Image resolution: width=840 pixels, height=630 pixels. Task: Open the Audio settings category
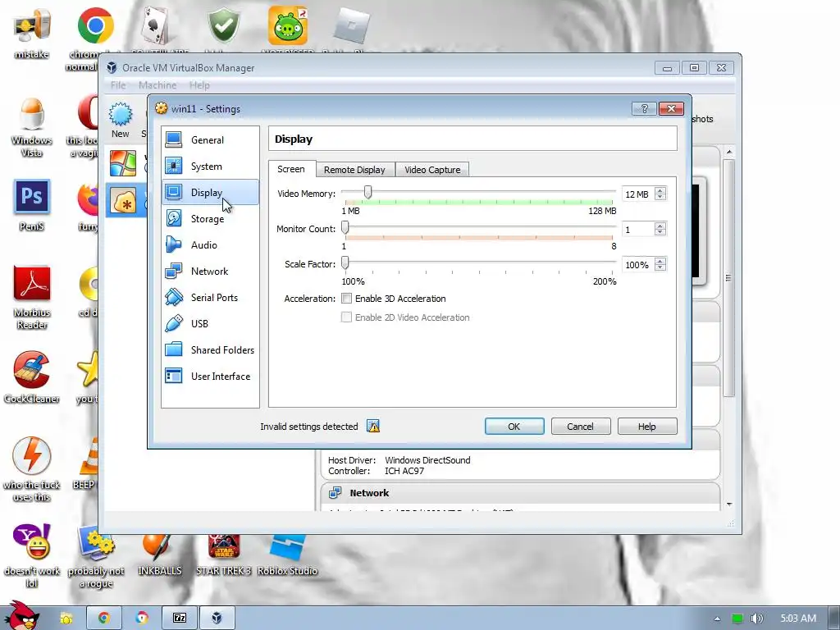210,244
